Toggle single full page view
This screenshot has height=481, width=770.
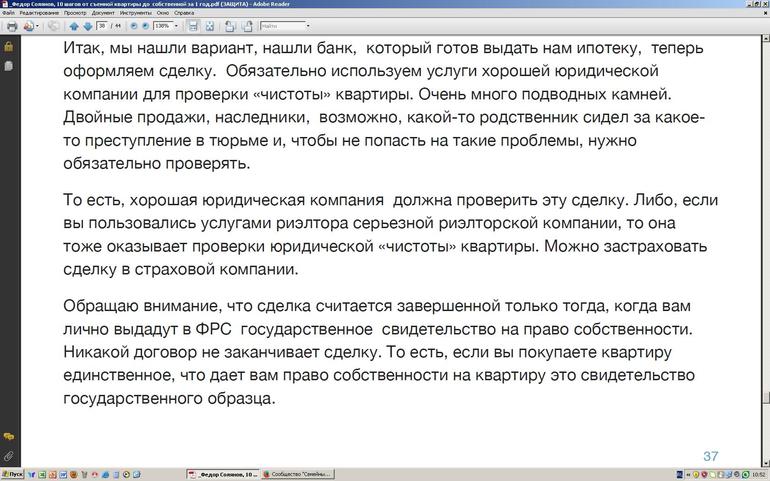208,26
